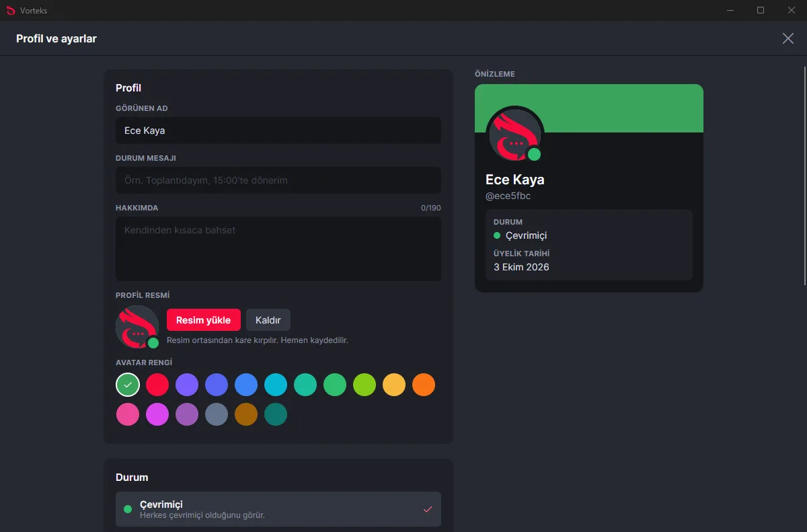Select the yellow avatar color swatch
This screenshot has height=532, width=807.
point(394,385)
